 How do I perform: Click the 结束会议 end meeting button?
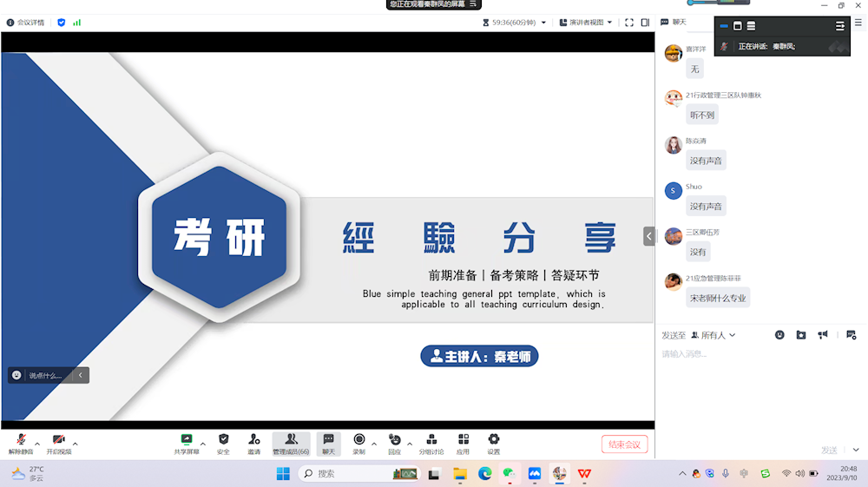tap(624, 444)
